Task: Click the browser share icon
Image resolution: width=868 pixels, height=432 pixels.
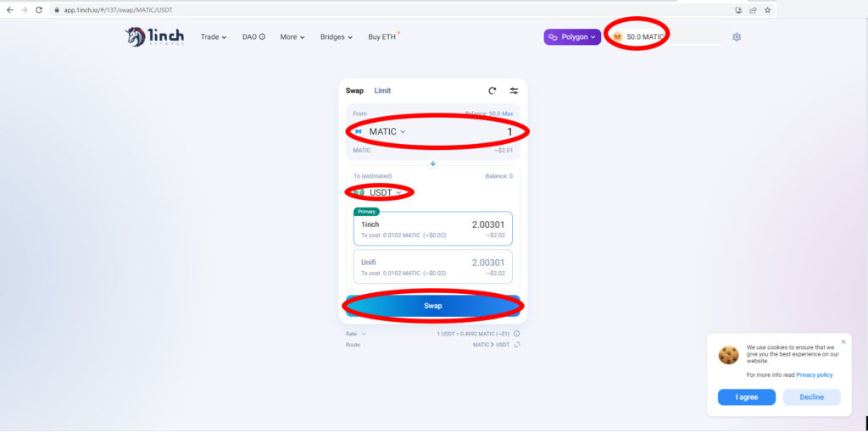Action: [x=753, y=10]
